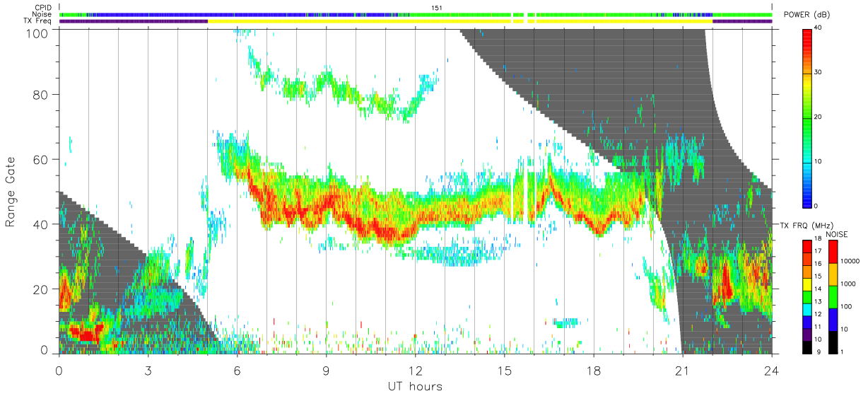
Task: Pick the black swatch in TX FRQ legend
Action: pyautogui.click(x=807, y=347)
